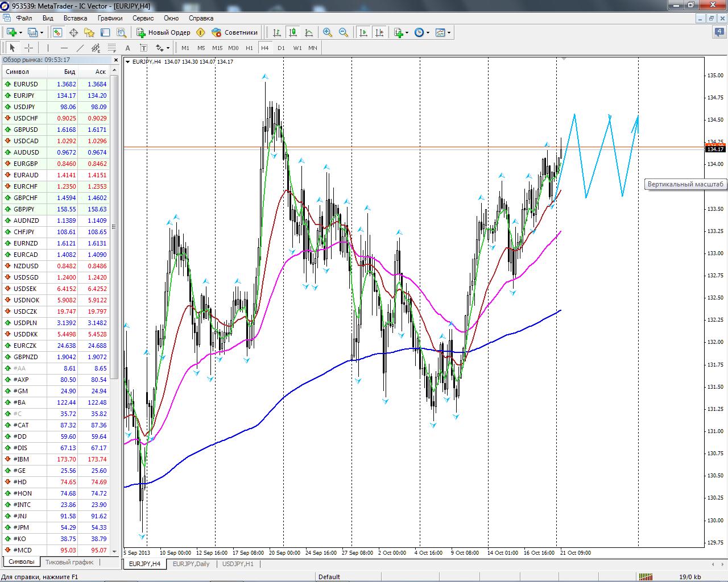Zoom in on the chart
Image resolution: width=728 pixels, height=582 pixels.
(x=328, y=32)
